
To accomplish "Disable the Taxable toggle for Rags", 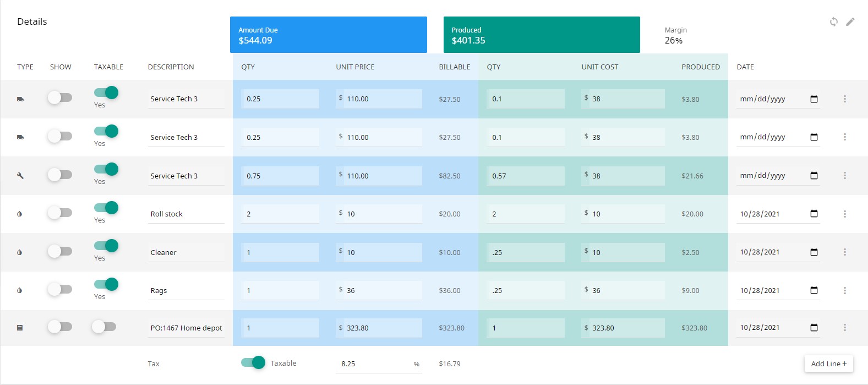I will (106, 284).
